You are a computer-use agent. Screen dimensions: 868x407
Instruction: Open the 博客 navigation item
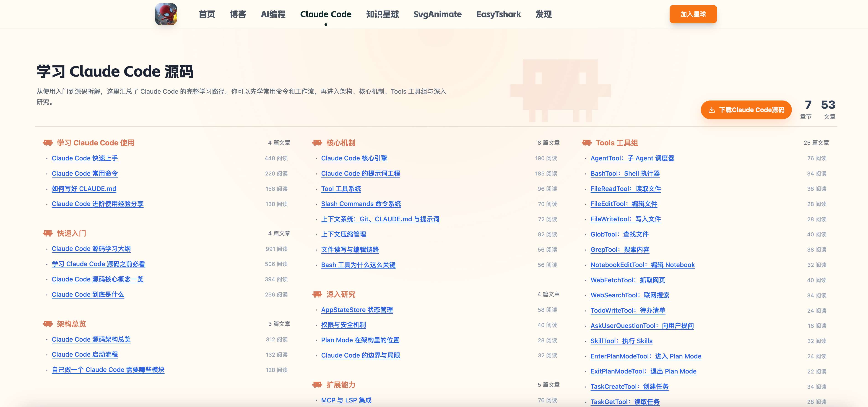238,14
